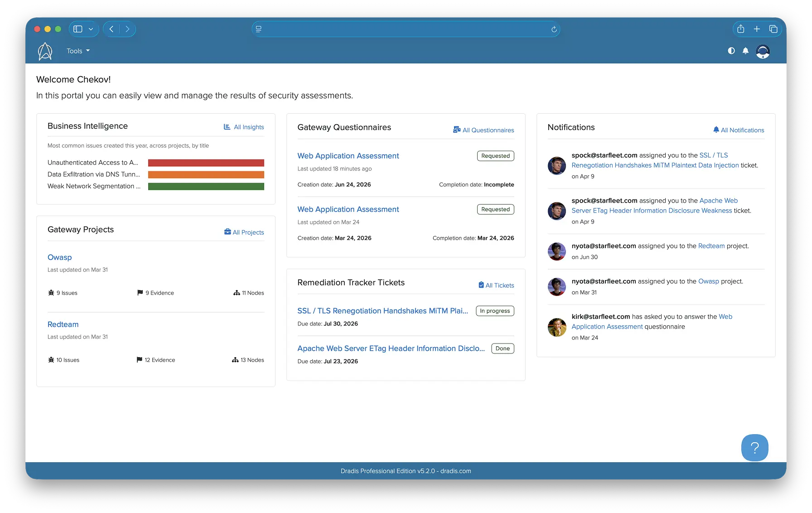Image resolution: width=812 pixels, height=513 pixels.
Task: Go back in browser history
Action: 111,29
